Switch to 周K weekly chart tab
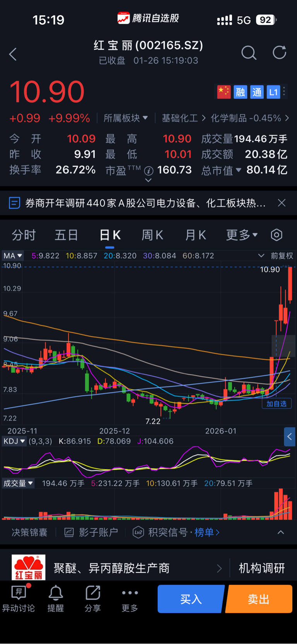This screenshot has height=644, width=297. pyautogui.click(x=152, y=235)
